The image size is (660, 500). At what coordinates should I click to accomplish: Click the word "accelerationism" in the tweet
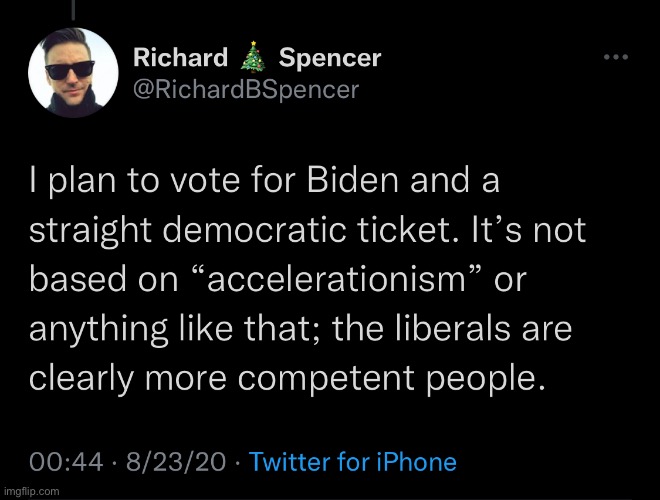(x=336, y=279)
